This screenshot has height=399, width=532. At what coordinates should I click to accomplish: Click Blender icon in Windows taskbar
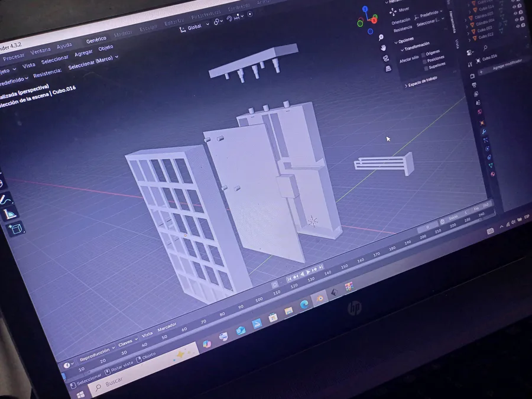pyautogui.click(x=319, y=299)
